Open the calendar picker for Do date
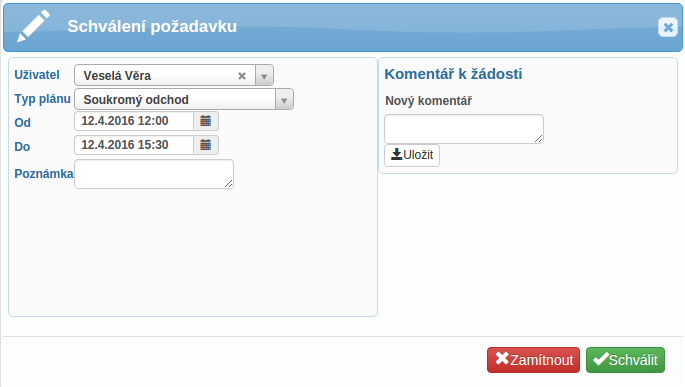685x387 pixels. point(206,145)
